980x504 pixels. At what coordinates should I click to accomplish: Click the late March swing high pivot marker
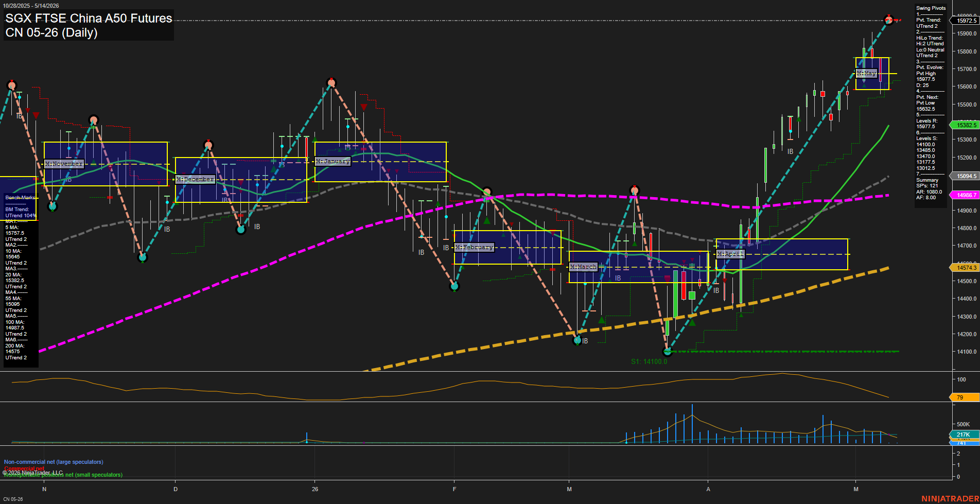click(635, 190)
